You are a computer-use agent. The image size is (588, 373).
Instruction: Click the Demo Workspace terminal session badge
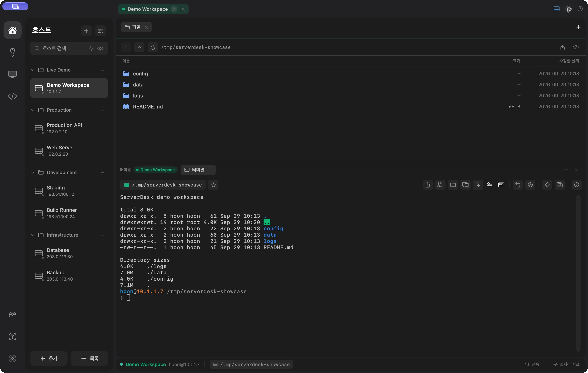tap(155, 170)
